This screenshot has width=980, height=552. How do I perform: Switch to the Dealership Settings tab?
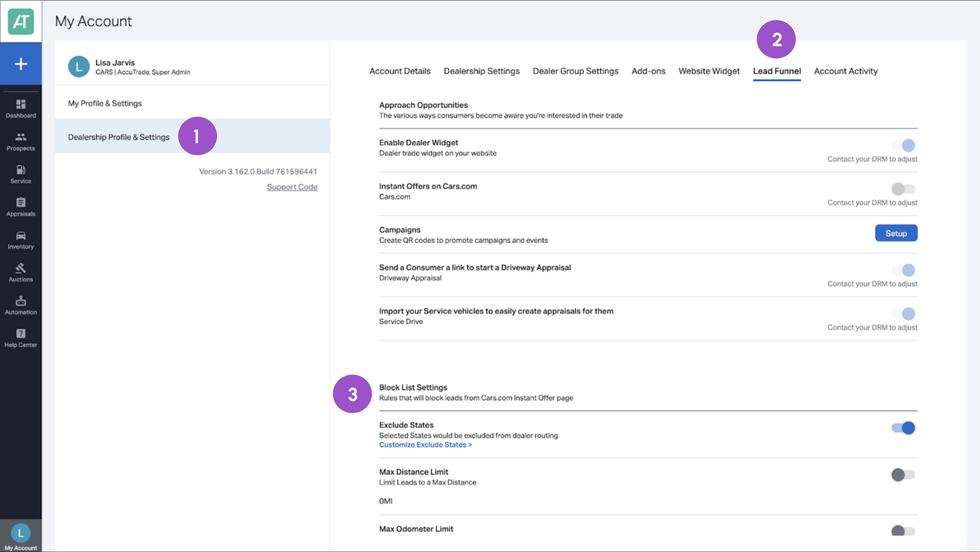(482, 71)
